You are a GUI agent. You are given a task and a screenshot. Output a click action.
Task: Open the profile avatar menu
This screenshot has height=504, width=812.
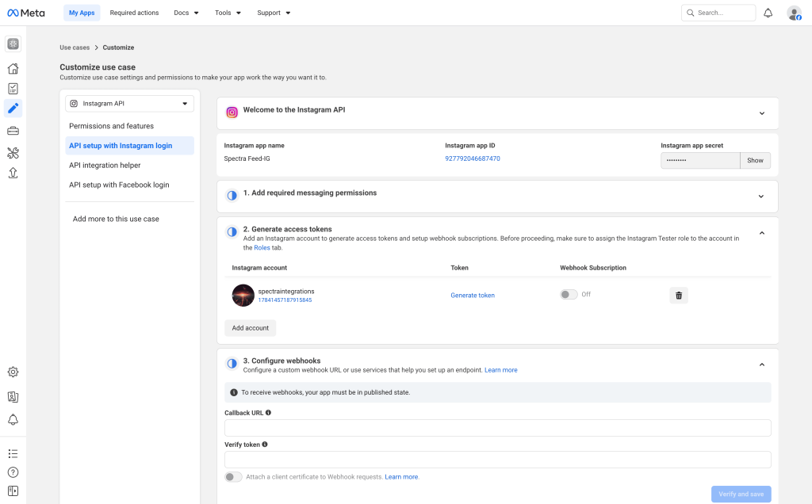(794, 13)
